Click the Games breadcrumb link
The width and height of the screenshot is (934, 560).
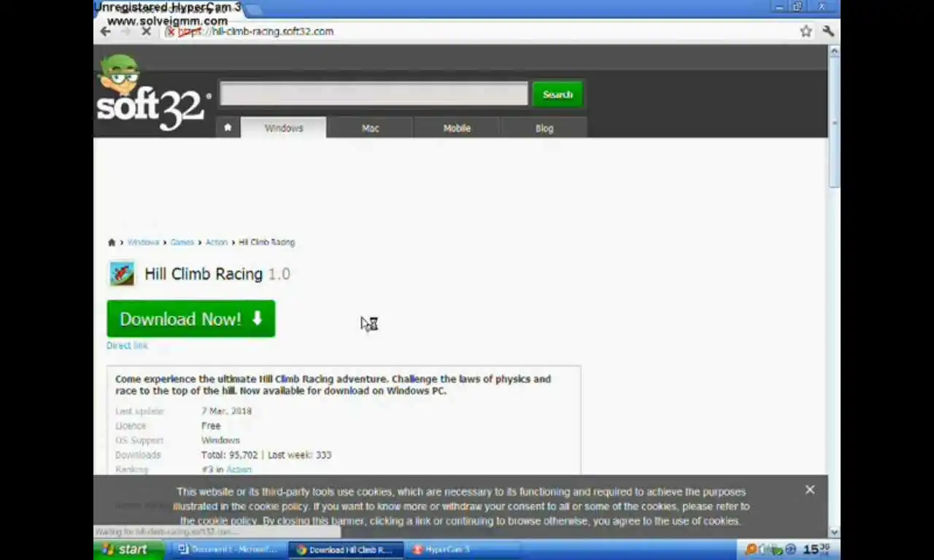[x=182, y=242]
